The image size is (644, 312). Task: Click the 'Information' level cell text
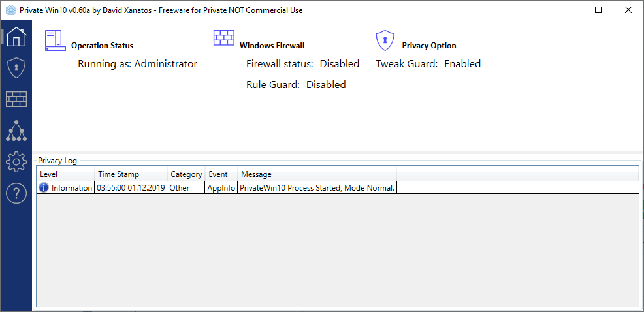[x=71, y=188]
